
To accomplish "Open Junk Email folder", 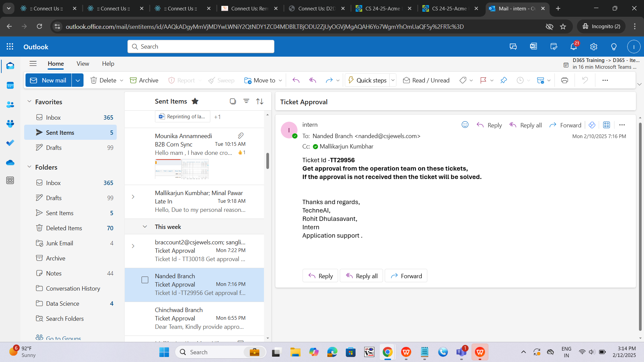I will (x=70, y=243).
